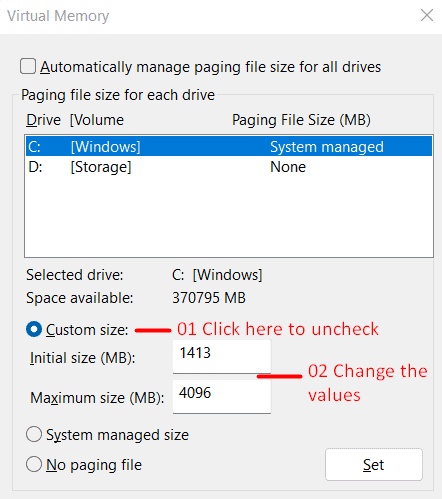This screenshot has height=499, width=442.
Task: Click the Virtual Memory window title
Action: pos(58,16)
